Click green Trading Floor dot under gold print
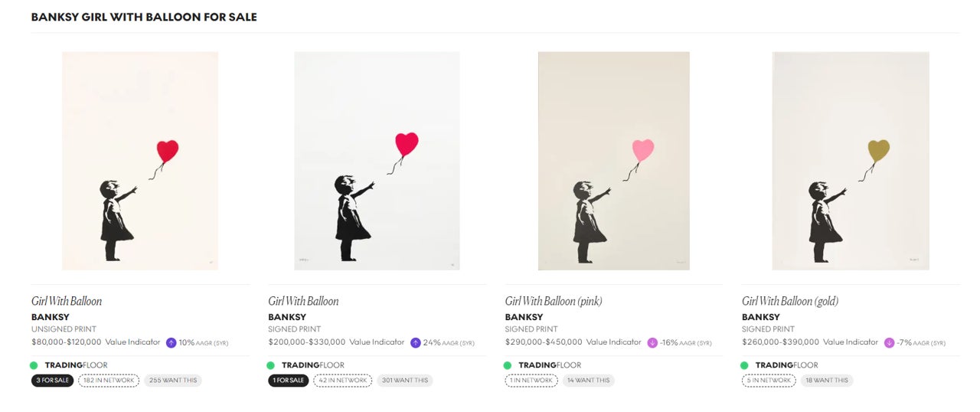 744,365
